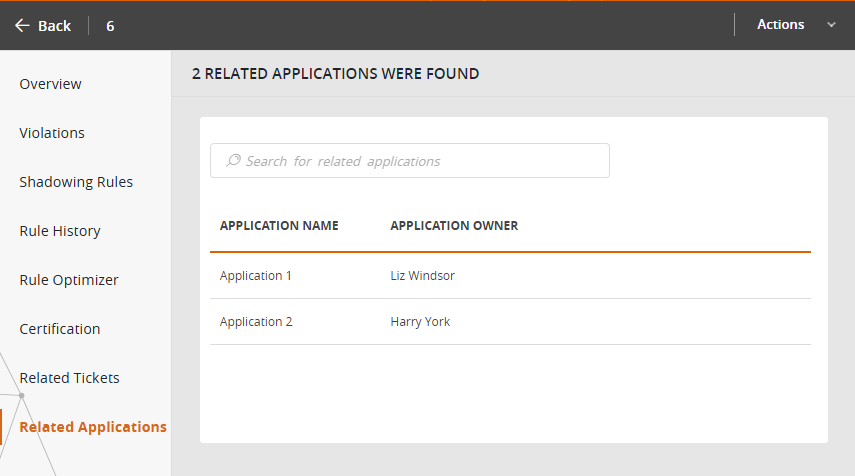Select Shadowing Rules in the sidebar
Screen dimensions: 855x476
pos(76,182)
